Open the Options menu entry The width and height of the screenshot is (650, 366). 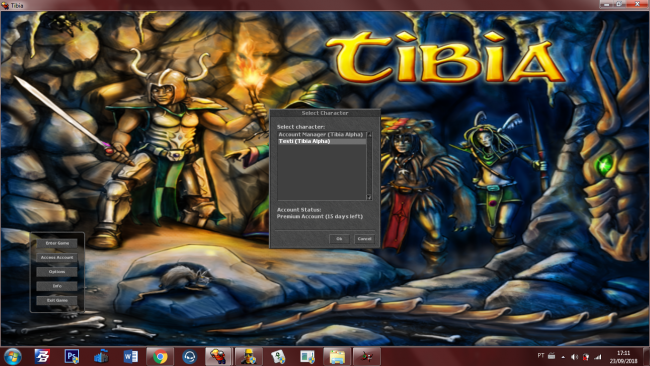click(x=57, y=272)
